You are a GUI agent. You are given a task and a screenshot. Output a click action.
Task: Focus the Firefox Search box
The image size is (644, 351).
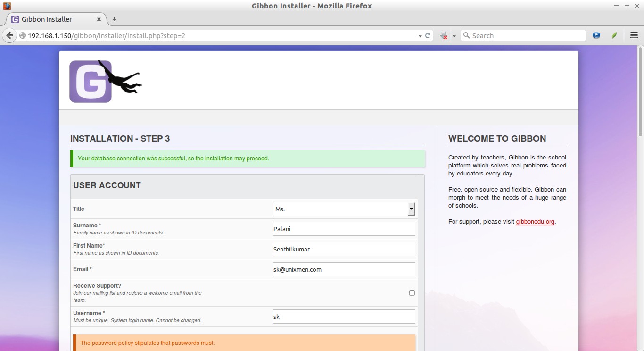point(523,35)
